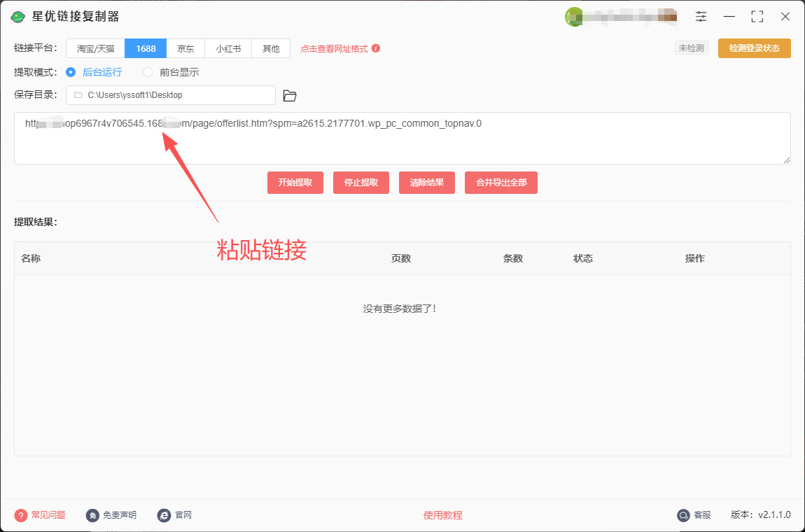The width and height of the screenshot is (805, 532).
Task: Select the 后台运行 radio button
Action: tap(71, 72)
